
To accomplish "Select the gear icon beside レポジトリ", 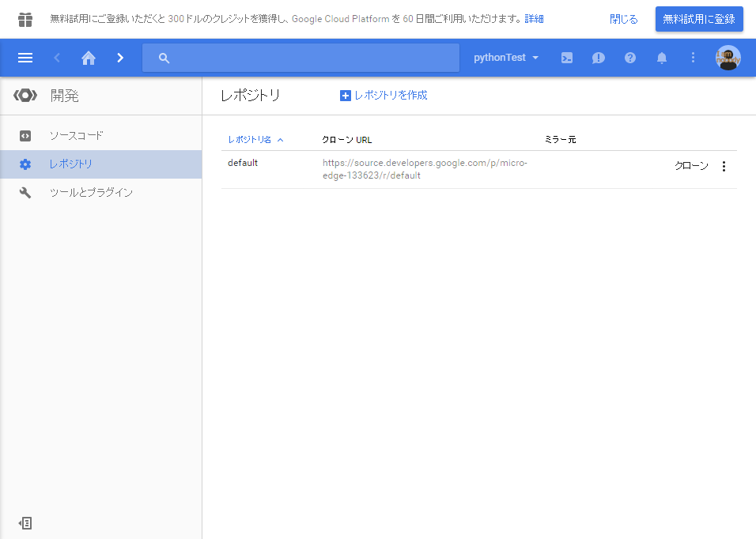I will [25, 164].
